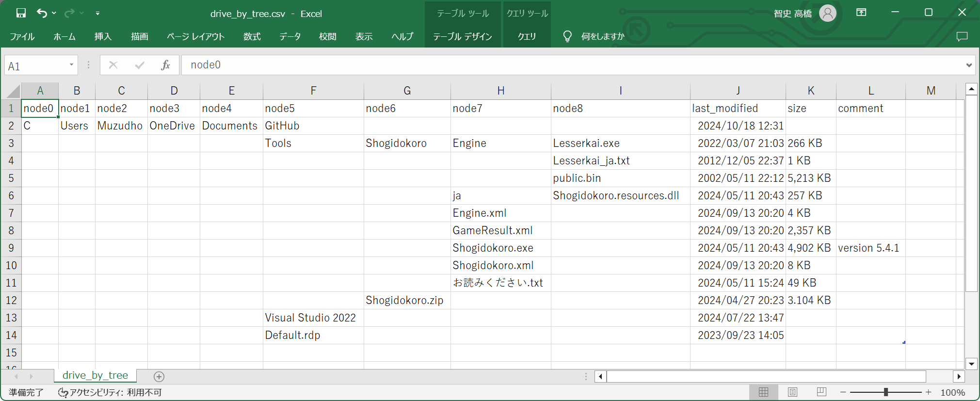
Task: Click vertical scrollbar up arrow
Action: (x=971, y=89)
